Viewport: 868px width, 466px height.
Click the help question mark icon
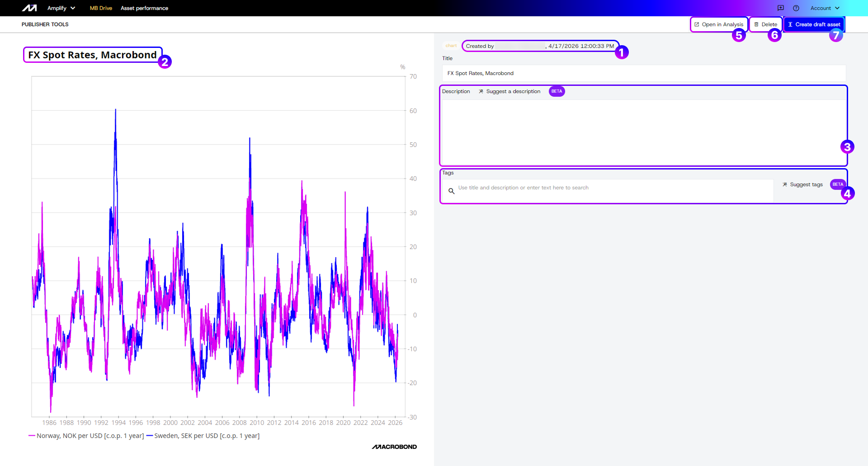tap(796, 8)
